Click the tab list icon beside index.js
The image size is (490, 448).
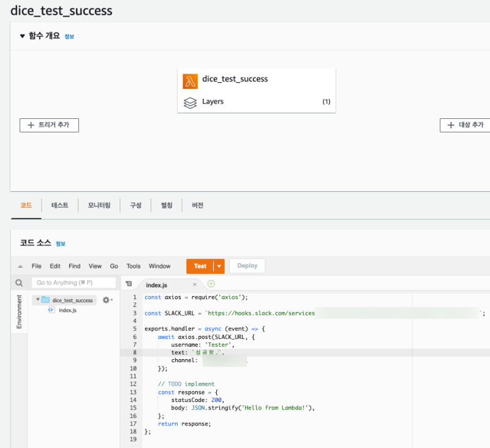[129, 284]
